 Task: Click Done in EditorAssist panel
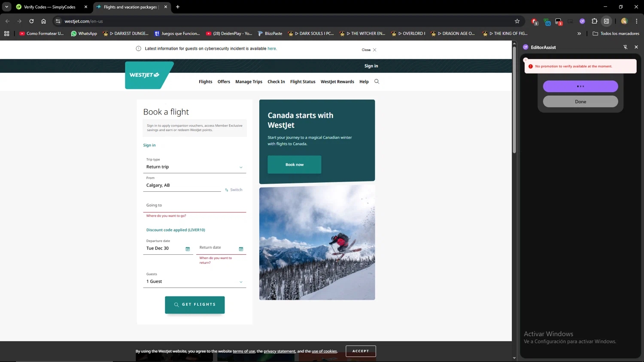pos(580,102)
